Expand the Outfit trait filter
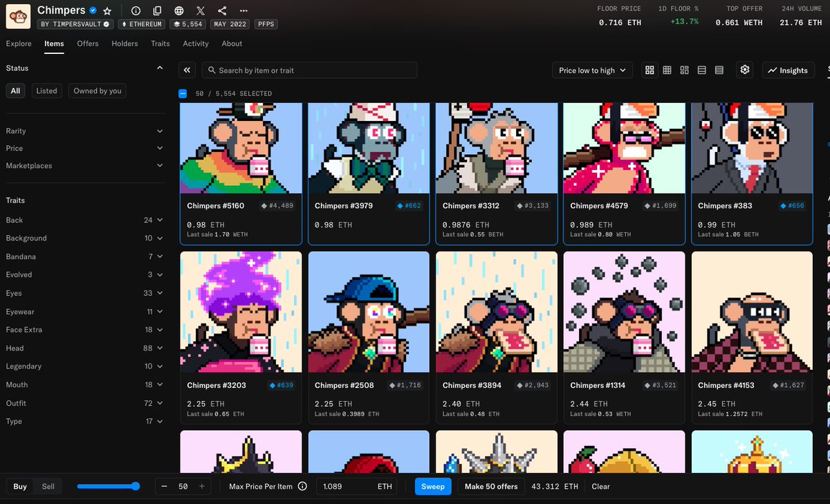830x504 pixels. (84, 403)
